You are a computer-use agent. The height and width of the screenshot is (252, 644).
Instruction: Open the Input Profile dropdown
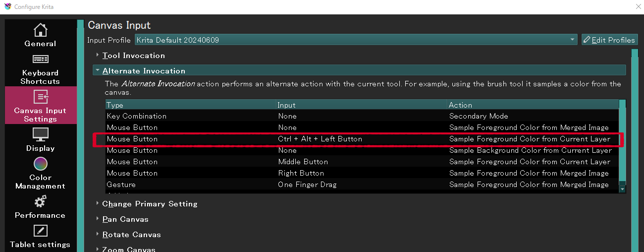356,40
